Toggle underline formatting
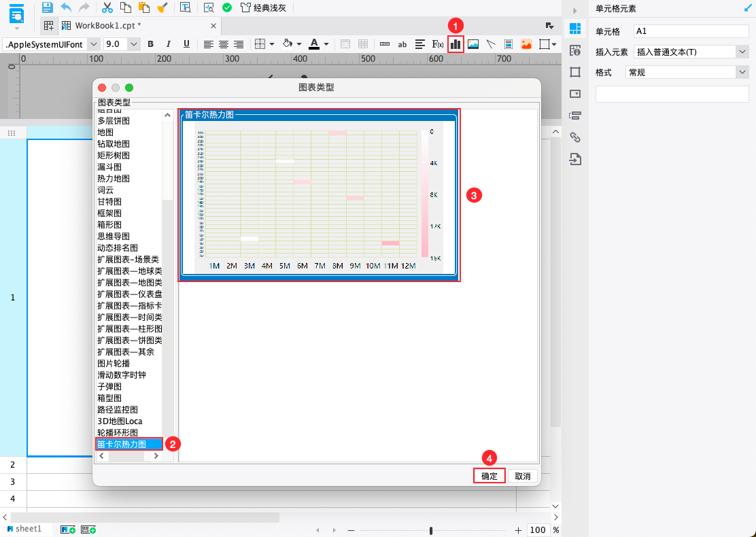Screen dimensions: 756x537 [186, 44]
